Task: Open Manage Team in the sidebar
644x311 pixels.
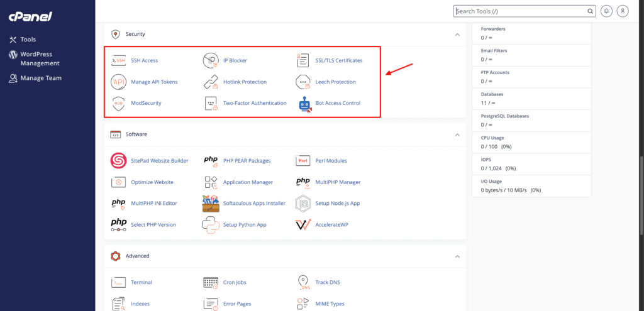Action: [35, 78]
